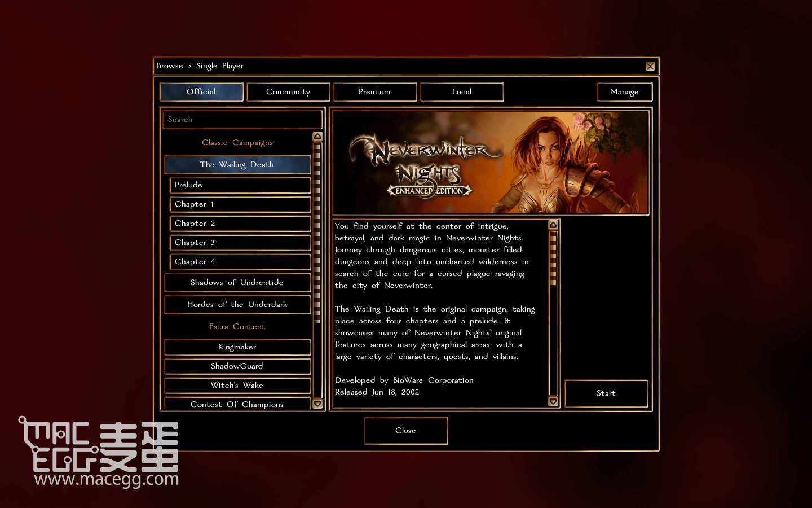Click the 'Released Jun 18, 2002' text
The width and height of the screenshot is (812, 508).
(377, 392)
